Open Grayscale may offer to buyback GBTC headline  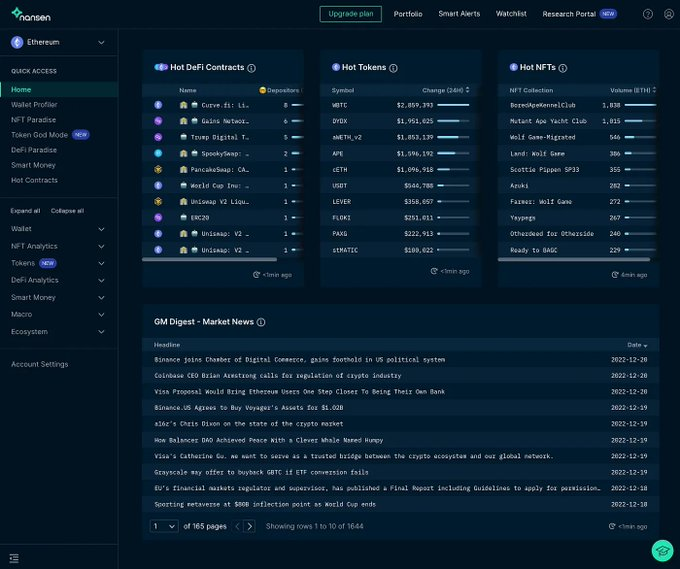point(261,472)
